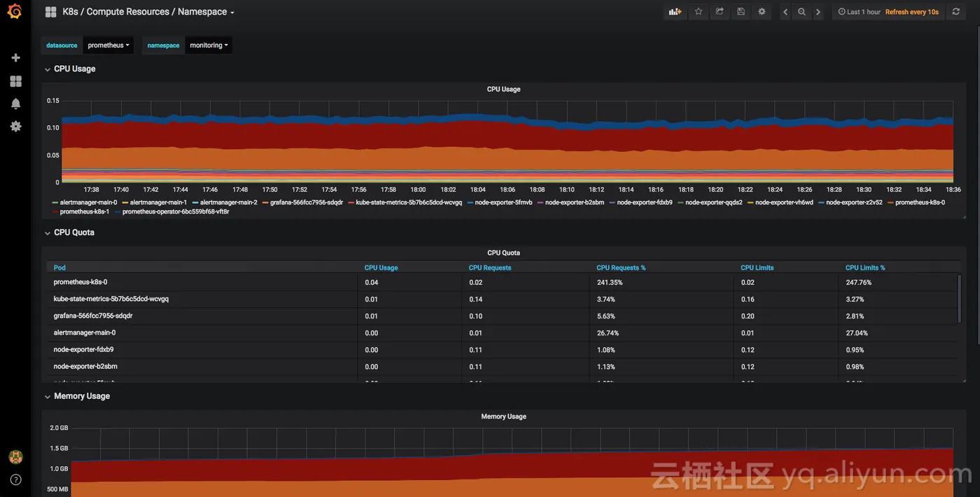Open the namespace monitoring dropdown

pos(209,45)
